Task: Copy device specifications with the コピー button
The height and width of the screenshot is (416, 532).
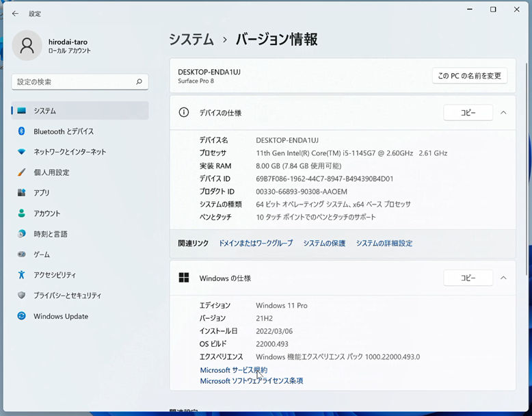Action: coord(468,112)
